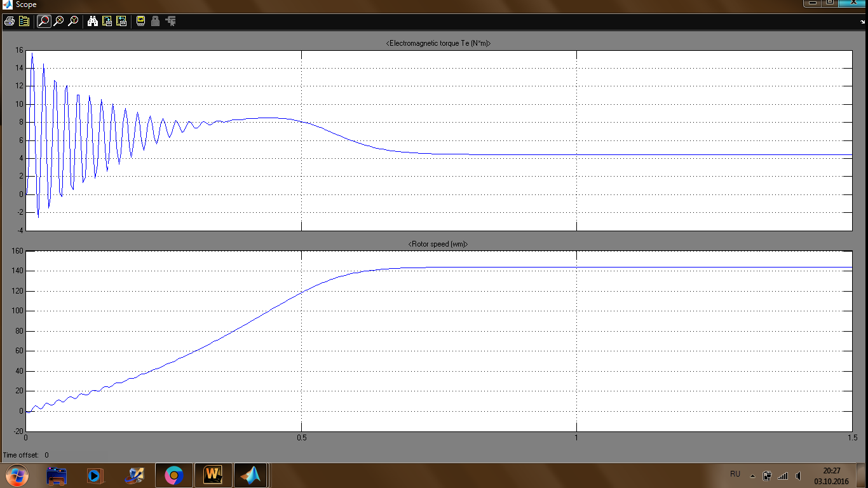Open the Windows Start menu

pyautogui.click(x=17, y=475)
